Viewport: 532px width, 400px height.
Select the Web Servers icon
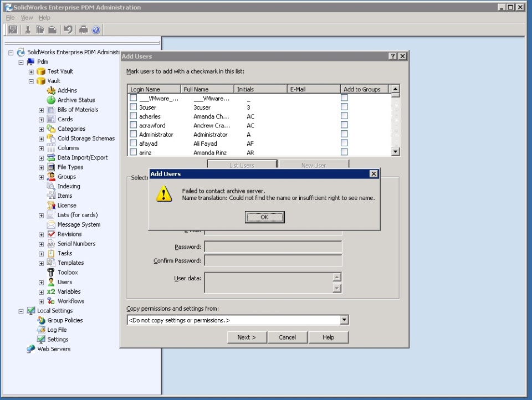(31, 349)
